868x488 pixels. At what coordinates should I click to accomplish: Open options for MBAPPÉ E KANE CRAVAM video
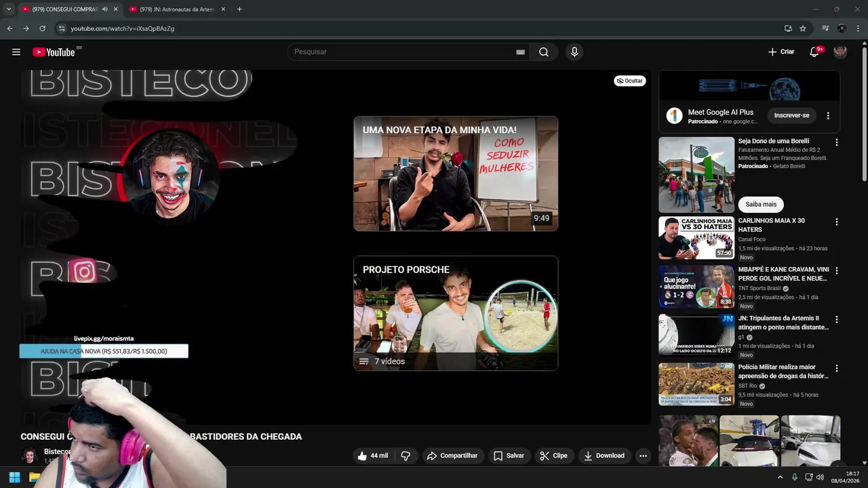pos(836,270)
